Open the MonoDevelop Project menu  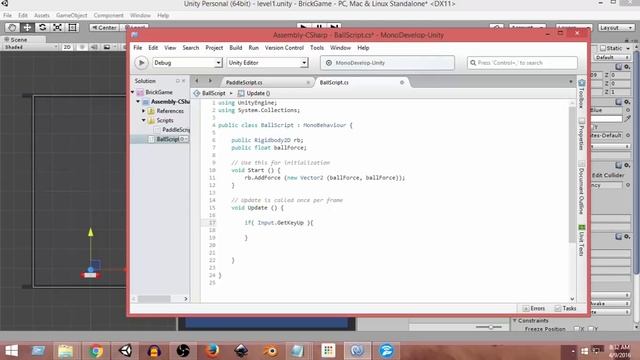tap(214, 48)
